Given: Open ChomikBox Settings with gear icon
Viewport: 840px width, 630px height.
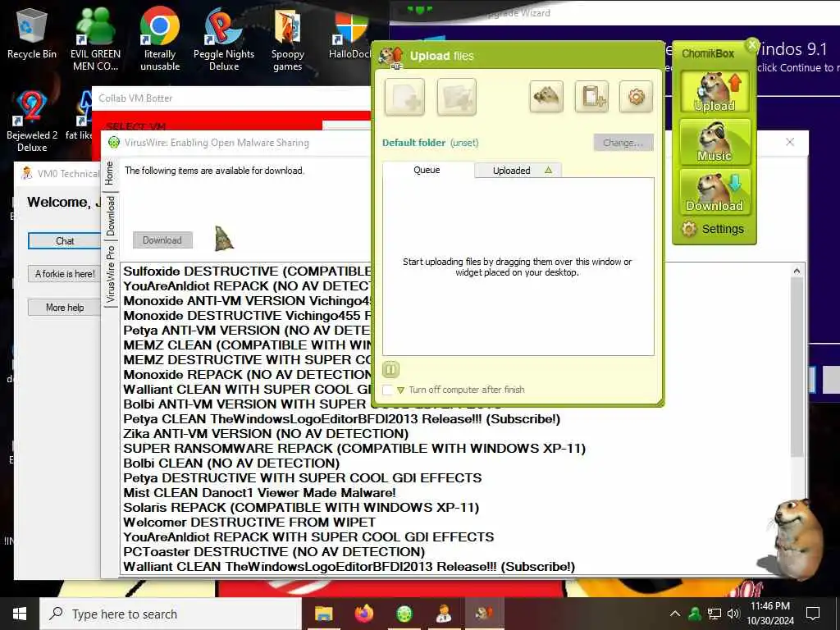Looking at the screenshot, I should coord(713,230).
